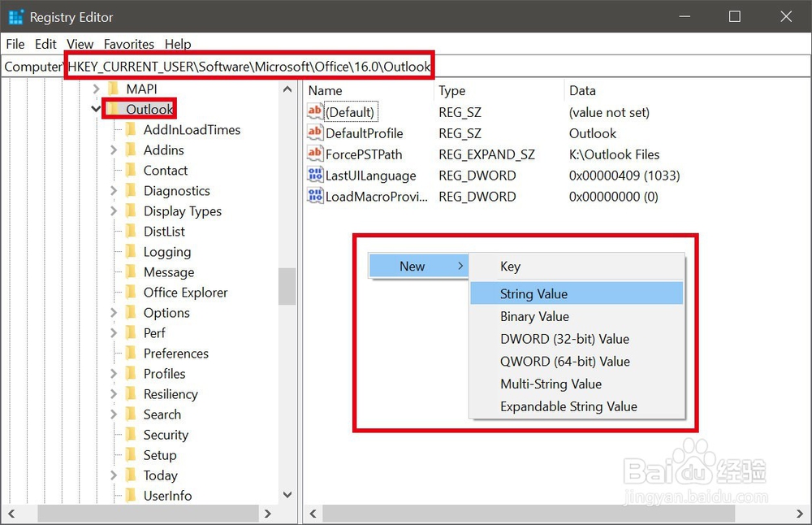
Task: Choose New in the context menu
Action: coord(418,266)
